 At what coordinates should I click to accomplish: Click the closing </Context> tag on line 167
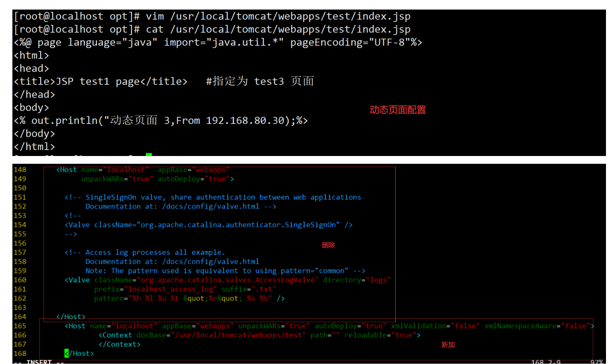(x=119, y=345)
